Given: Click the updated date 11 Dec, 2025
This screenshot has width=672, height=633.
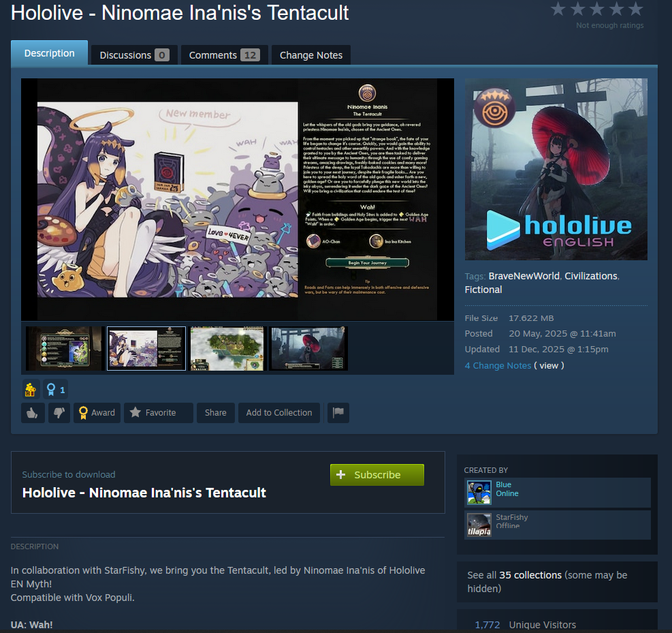Looking at the screenshot, I should click(558, 349).
